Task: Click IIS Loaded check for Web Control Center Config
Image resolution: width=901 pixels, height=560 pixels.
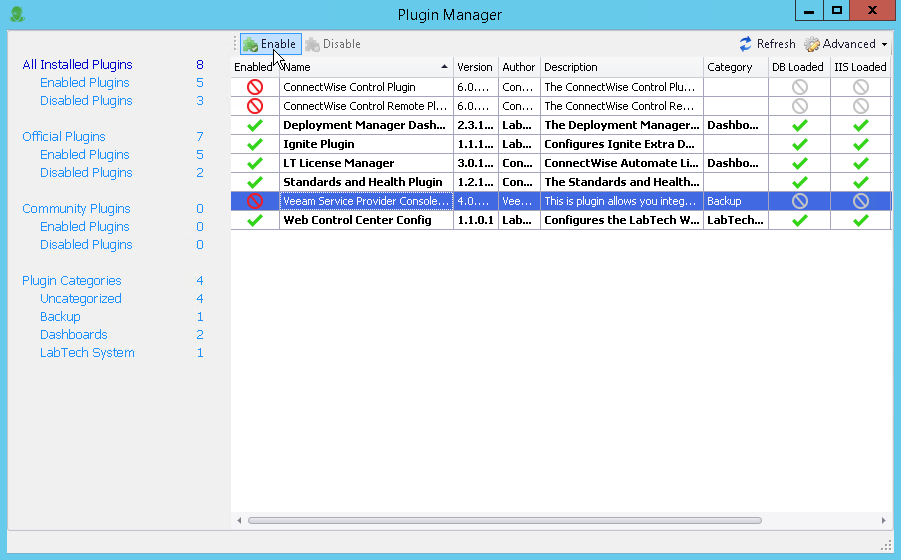Action: [861, 220]
